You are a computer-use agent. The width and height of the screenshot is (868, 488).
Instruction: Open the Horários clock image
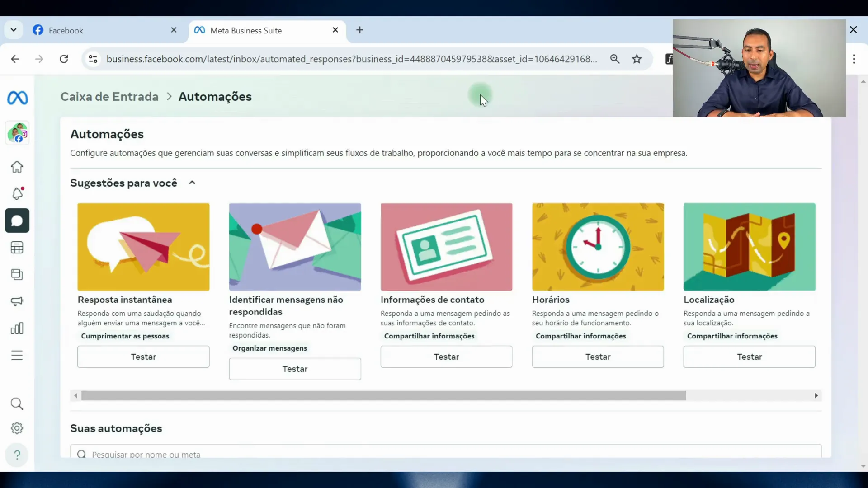point(598,247)
